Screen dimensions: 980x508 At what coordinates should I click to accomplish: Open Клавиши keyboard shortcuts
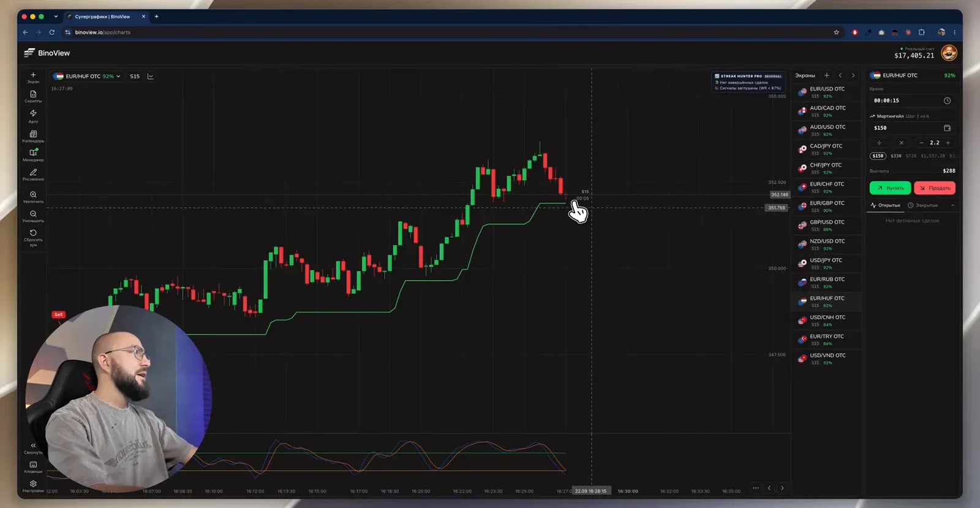pyautogui.click(x=33, y=467)
